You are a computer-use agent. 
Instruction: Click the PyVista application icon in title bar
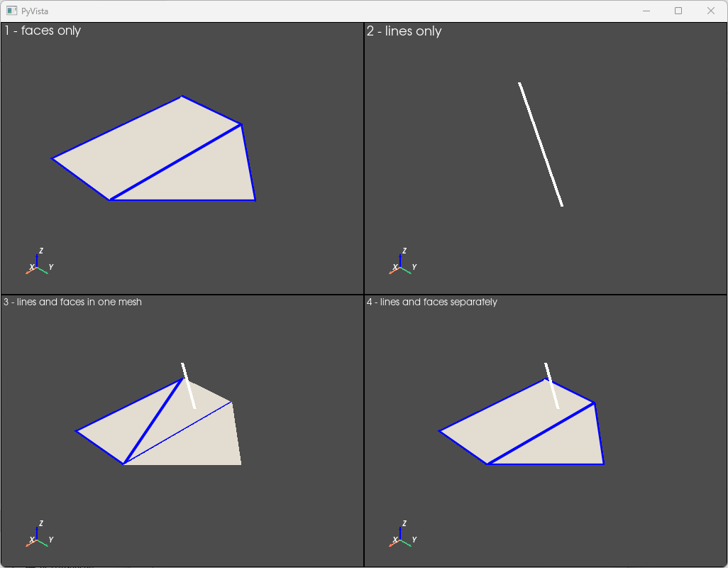click(x=11, y=11)
